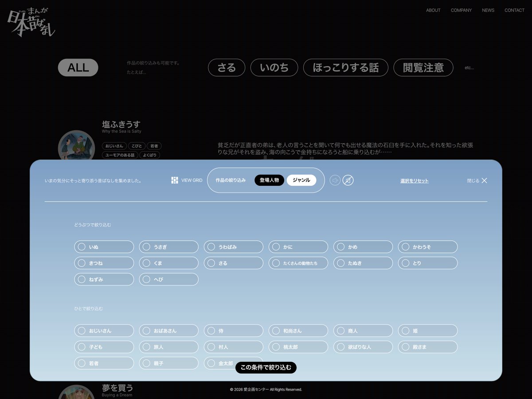Open the さる tag filter
This screenshot has height=399, width=532.
(227, 67)
